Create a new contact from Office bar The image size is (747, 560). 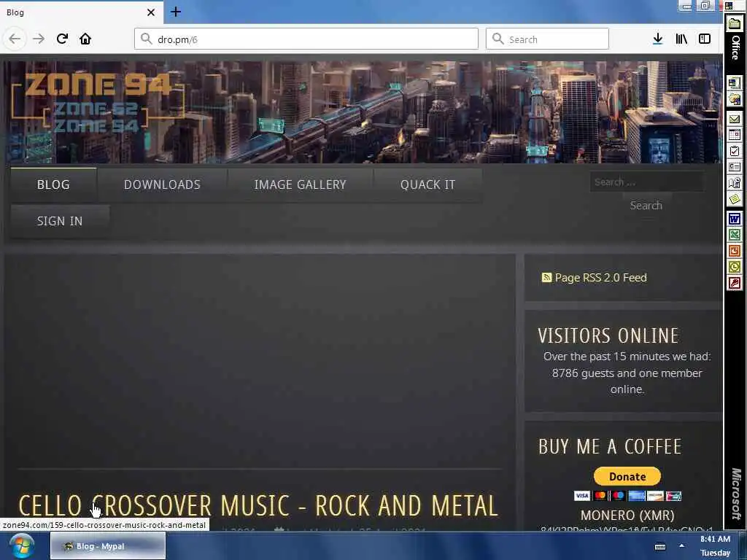click(x=735, y=167)
